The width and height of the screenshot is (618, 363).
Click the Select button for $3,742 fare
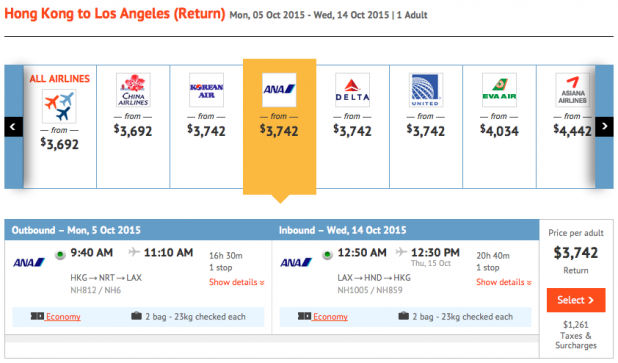tap(576, 300)
